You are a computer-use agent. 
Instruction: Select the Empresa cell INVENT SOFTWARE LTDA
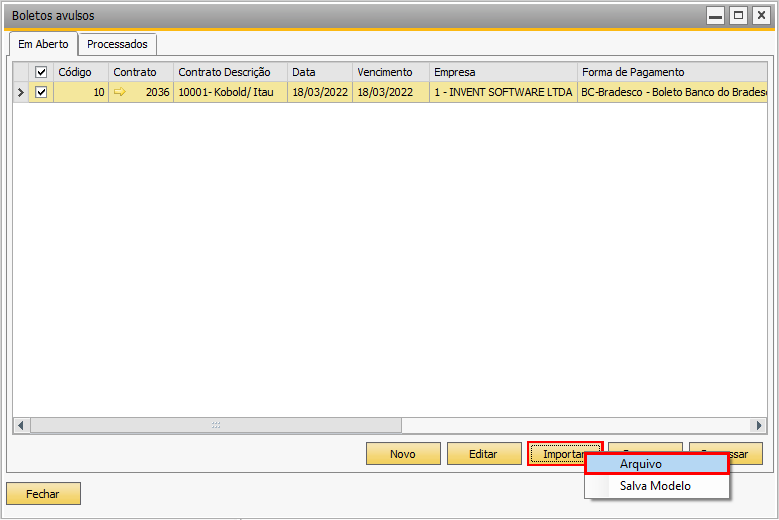tap(503, 92)
